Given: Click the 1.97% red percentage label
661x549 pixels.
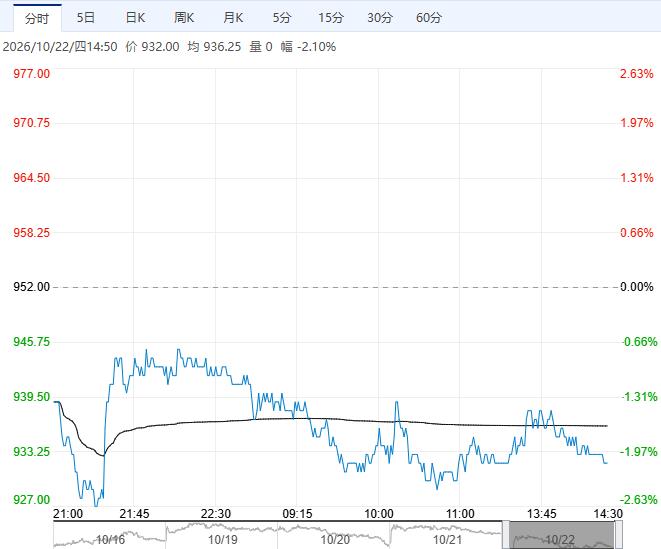Looking at the screenshot, I should tap(636, 123).
